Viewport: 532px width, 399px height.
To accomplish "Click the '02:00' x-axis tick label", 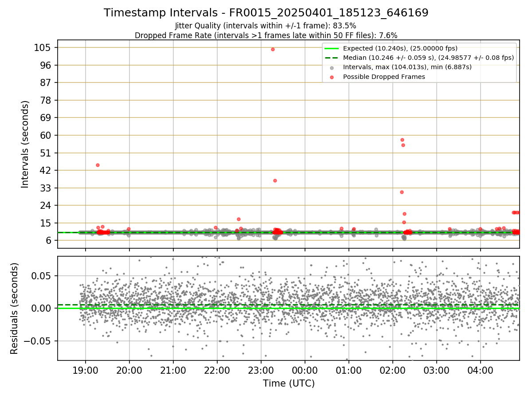I will 393,370.
